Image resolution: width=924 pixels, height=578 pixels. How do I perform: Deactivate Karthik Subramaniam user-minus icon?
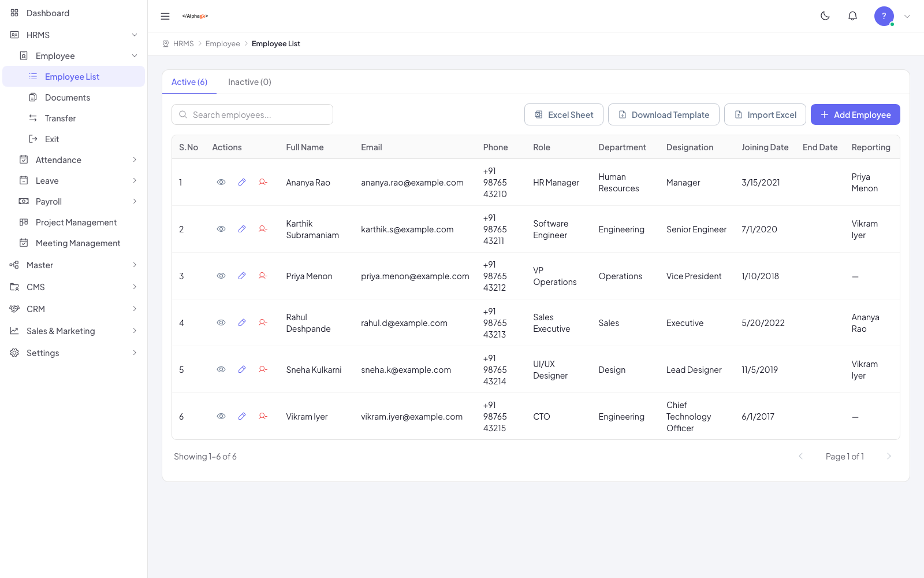[x=263, y=229]
